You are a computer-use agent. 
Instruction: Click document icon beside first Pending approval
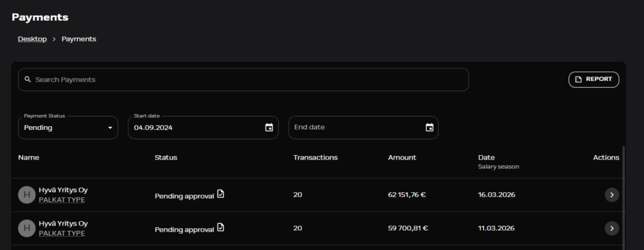(221, 193)
